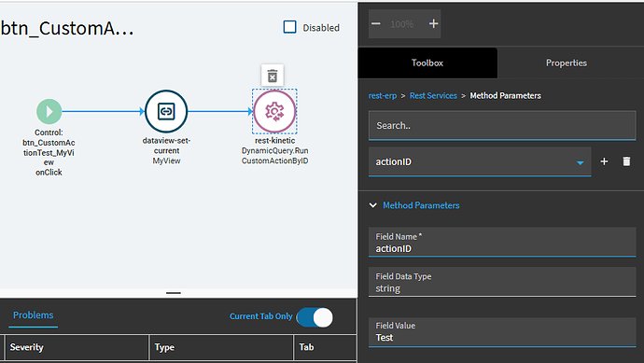The width and height of the screenshot is (644, 363).
Task: Go to rest-erp breadcrumb link
Action: pyautogui.click(x=383, y=96)
